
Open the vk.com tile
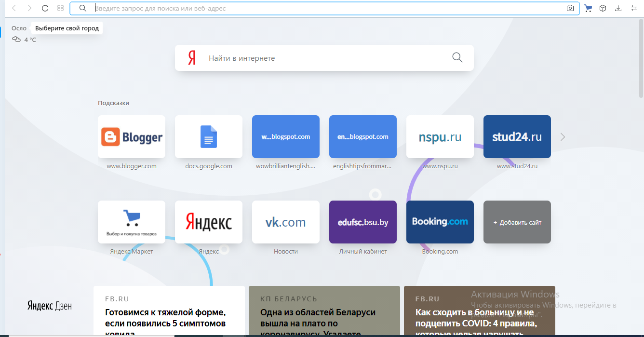tap(286, 222)
